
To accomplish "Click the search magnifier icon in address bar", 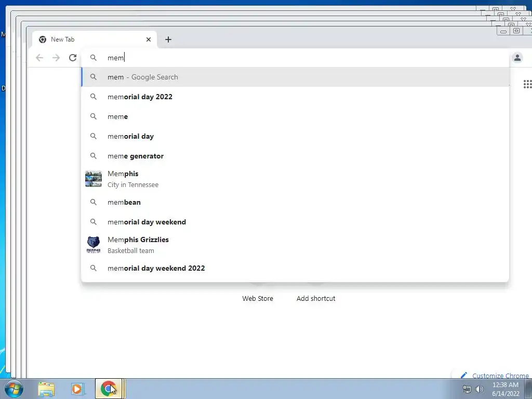I will pos(94,58).
